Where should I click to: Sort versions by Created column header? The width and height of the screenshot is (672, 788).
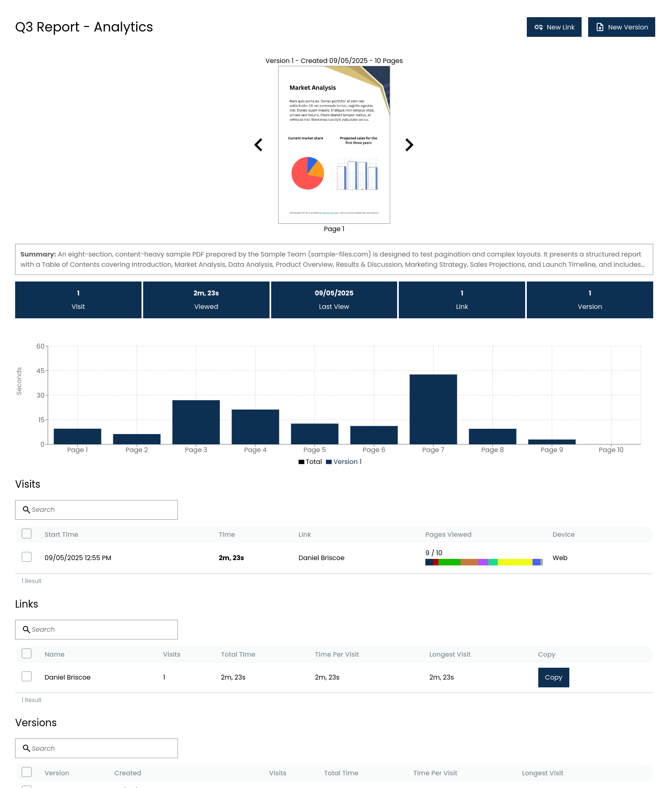[x=128, y=773]
